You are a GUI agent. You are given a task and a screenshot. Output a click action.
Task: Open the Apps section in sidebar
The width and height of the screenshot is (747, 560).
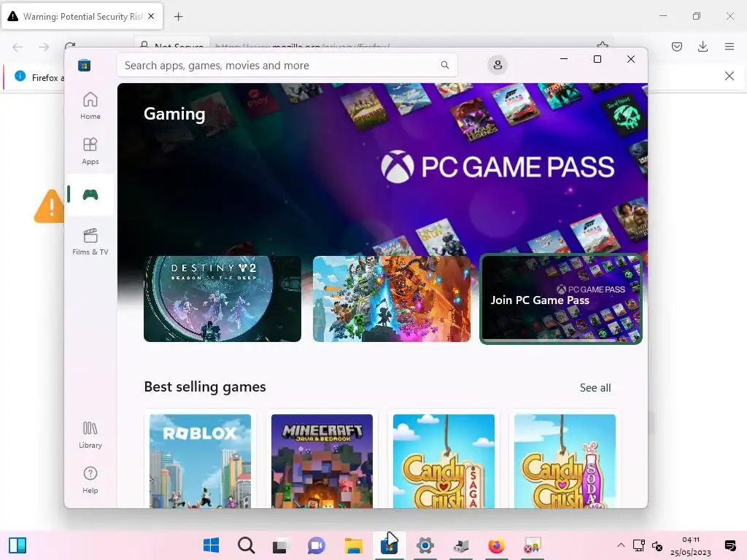(x=90, y=151)
